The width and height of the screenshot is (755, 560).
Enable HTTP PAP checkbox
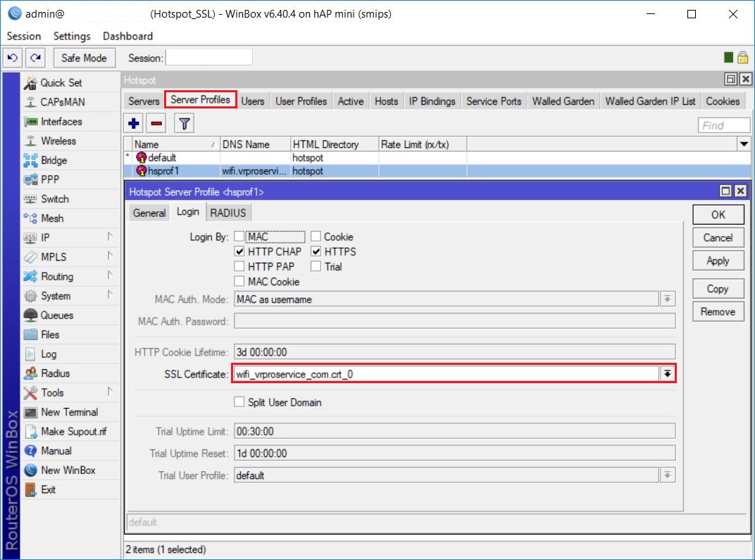pyautogui.click(x=239, y=266)
